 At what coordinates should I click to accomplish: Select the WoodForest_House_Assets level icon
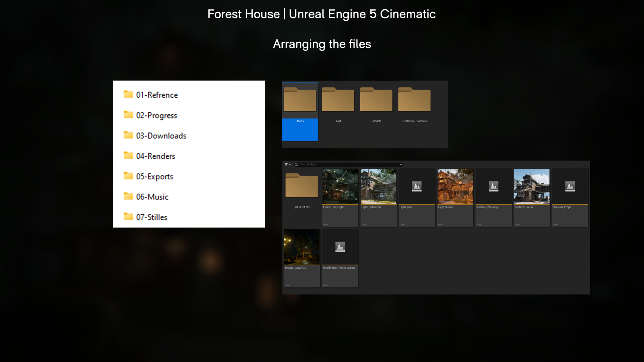[340, 247]
